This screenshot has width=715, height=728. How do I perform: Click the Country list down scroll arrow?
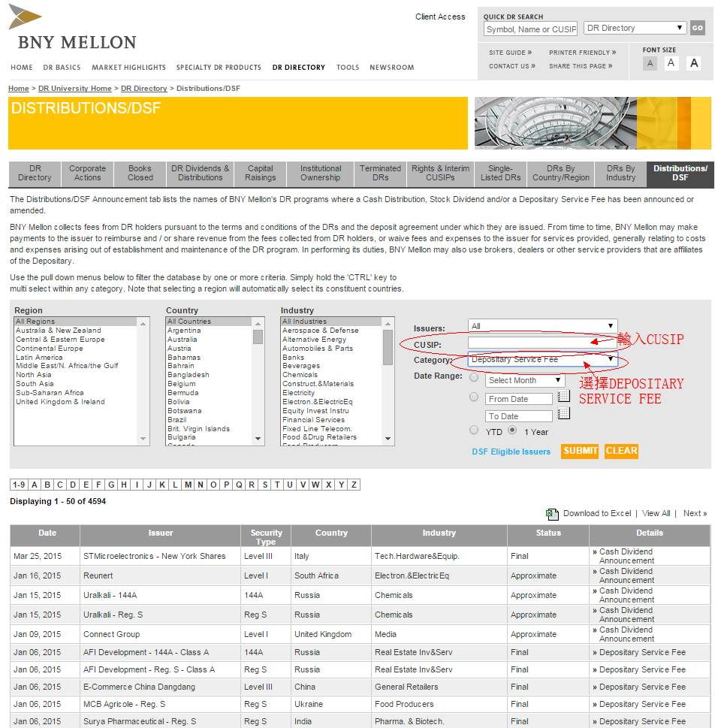(x=258, y=439)
